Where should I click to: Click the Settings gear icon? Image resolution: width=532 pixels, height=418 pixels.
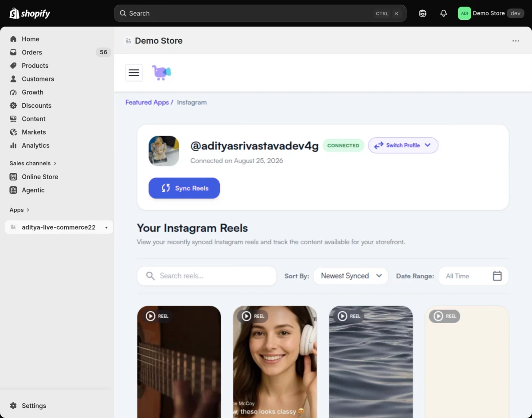click(x=13, y=406)
